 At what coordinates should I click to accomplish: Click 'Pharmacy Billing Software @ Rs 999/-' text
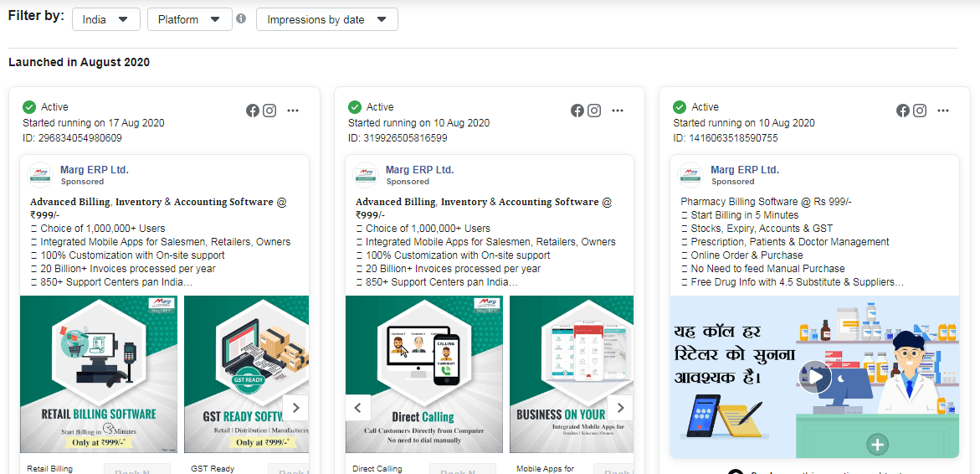click(x=767, y=202)
